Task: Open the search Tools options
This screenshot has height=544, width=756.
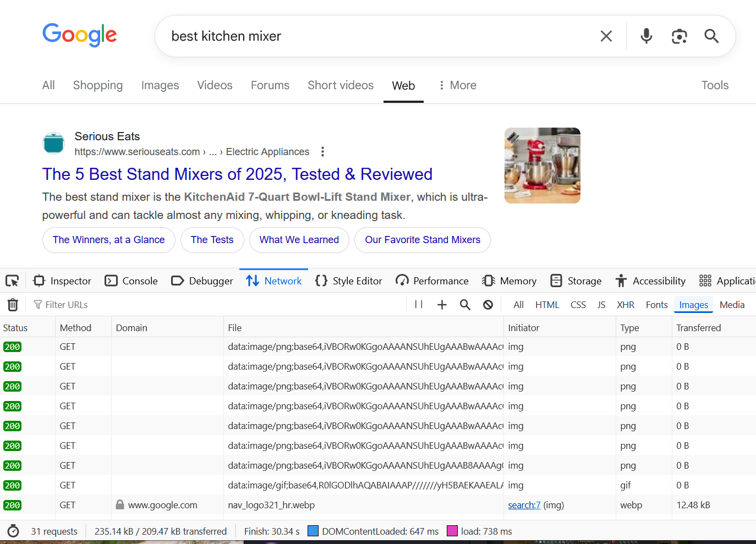Action: pyautogui.click(x=715, y=85)
